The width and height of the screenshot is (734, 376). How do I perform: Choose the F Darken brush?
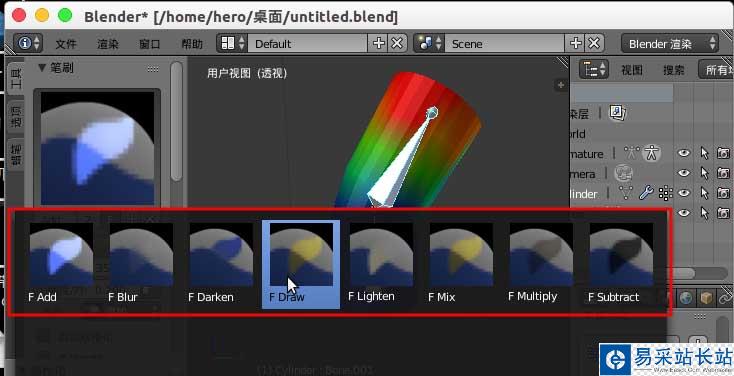coord(221,264)
